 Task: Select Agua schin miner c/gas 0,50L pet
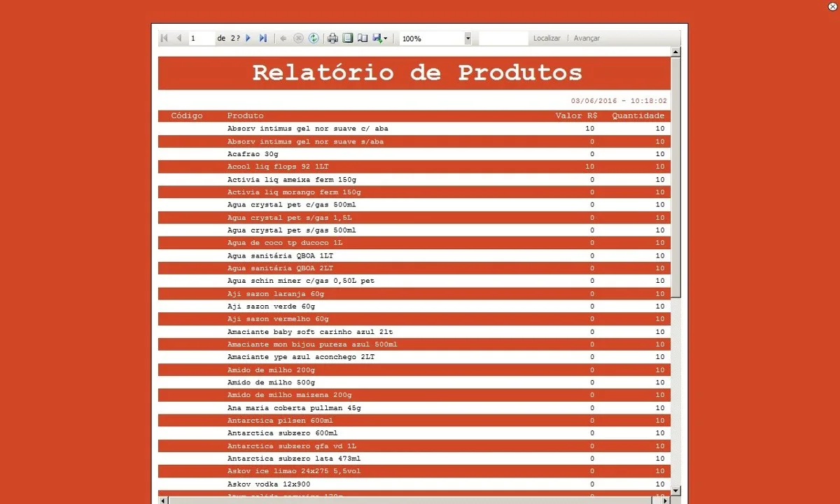pos(414,281)
